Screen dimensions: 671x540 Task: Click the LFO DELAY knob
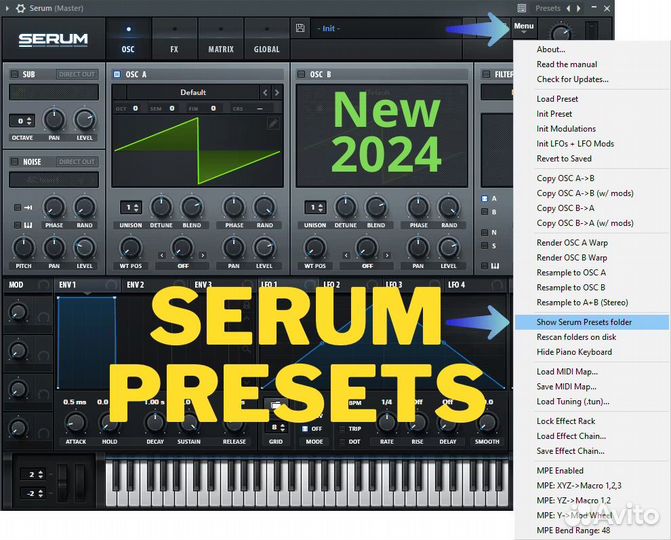[448, 423]
